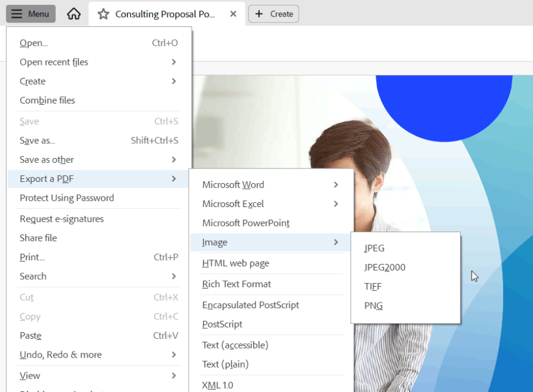Choose Print... from the menu
Image resolution: width=533 pixels, height=392 pixels.
click(99, 257)
